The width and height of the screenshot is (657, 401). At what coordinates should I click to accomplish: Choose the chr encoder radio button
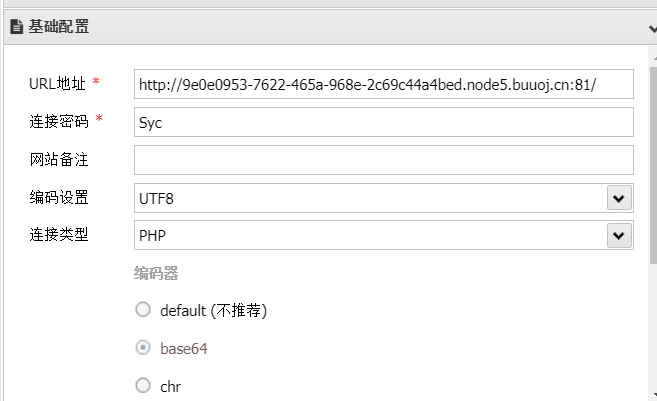143,385
